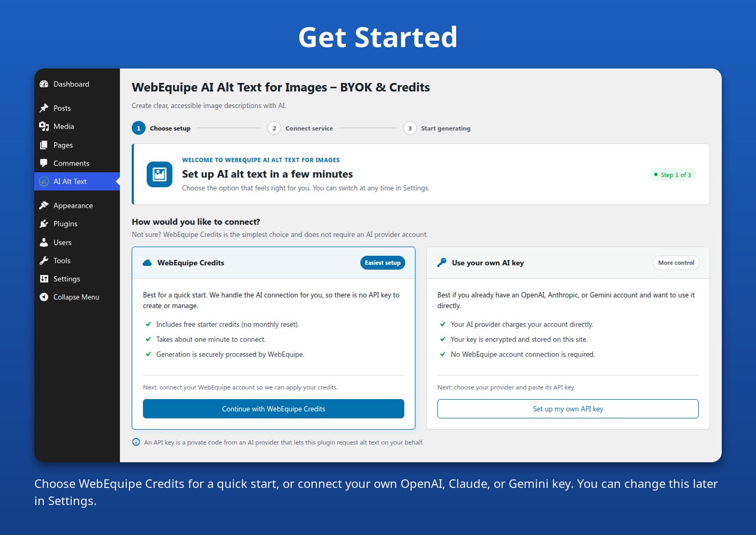Click 'Your key is encrypted and stored on this site.'

click(x=519, y=339)
